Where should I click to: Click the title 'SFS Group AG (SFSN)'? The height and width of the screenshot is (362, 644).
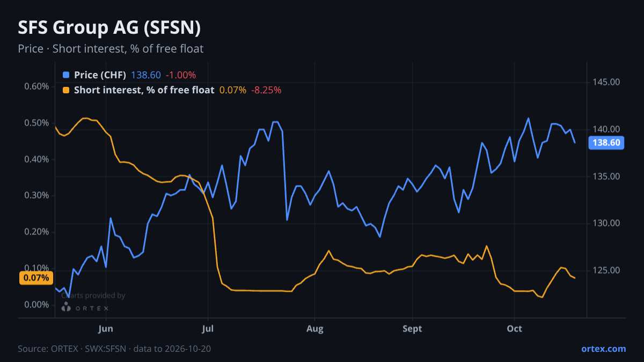(x=109, y=28)
